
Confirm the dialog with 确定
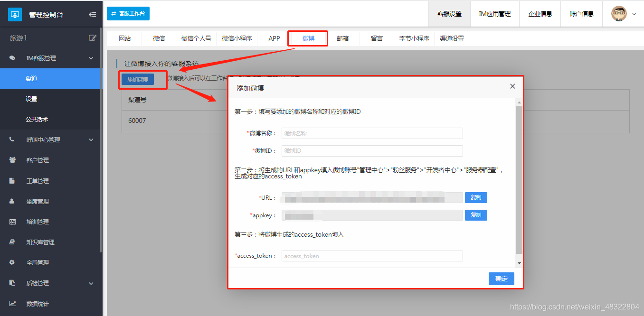point(502,279)
